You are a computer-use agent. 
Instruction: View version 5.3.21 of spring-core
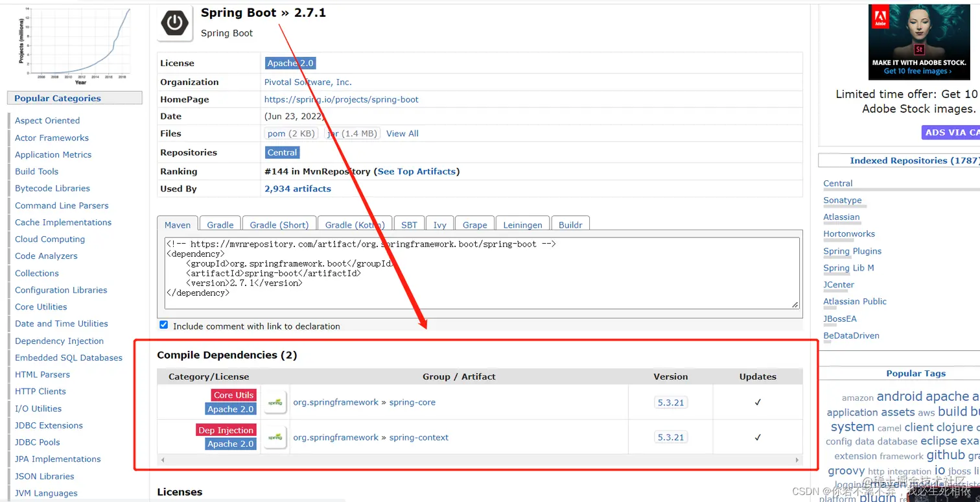click(670, 402)
